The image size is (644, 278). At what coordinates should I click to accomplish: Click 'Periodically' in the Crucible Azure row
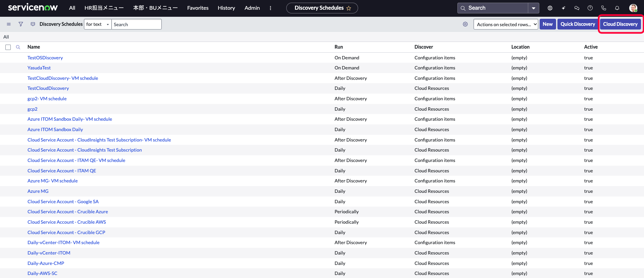(x=346, y=212)
